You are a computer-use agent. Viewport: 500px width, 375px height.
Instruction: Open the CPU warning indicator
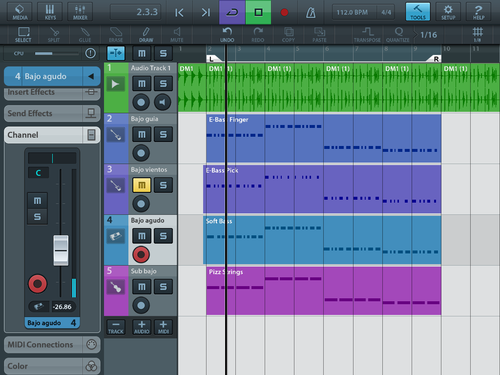pyautogui.click(x=90, y=53)
